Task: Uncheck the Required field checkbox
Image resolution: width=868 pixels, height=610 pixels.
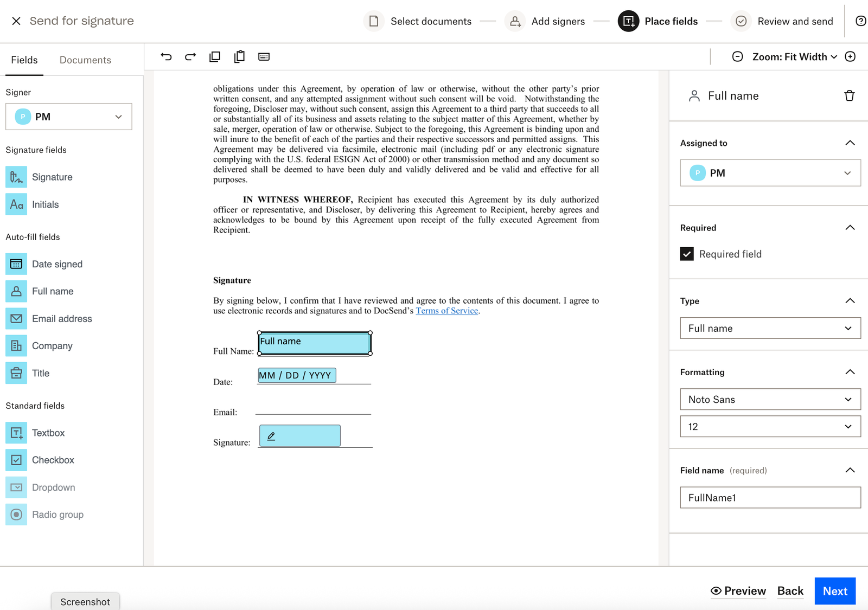Action: pos(687,254)
